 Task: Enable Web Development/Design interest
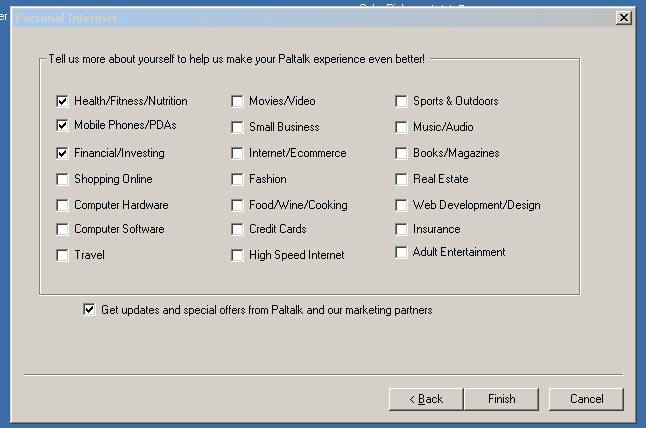(401, 205)
